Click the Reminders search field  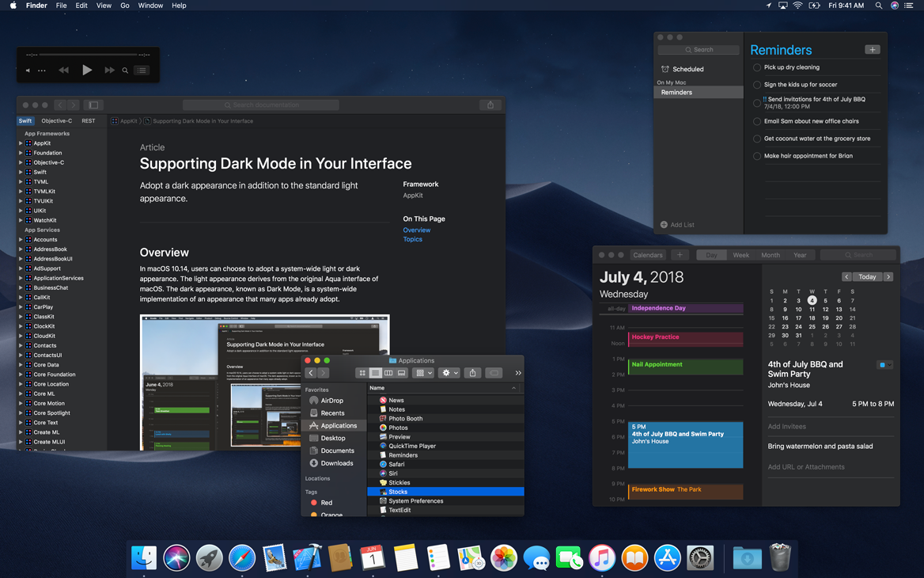pos(699,49)
